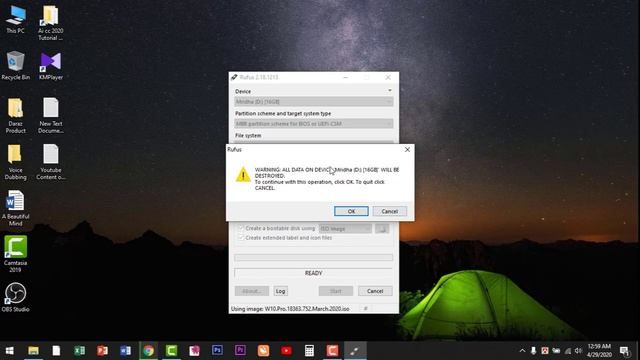640x360 pixels.
Task: Select OBS Studio desktop shortcut
Action: click(16, 298)
